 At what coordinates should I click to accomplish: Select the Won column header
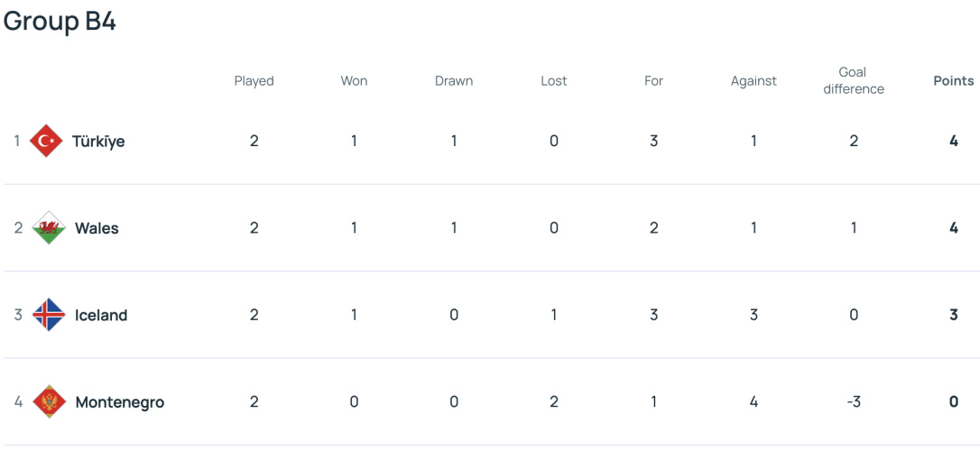point(354,80)
